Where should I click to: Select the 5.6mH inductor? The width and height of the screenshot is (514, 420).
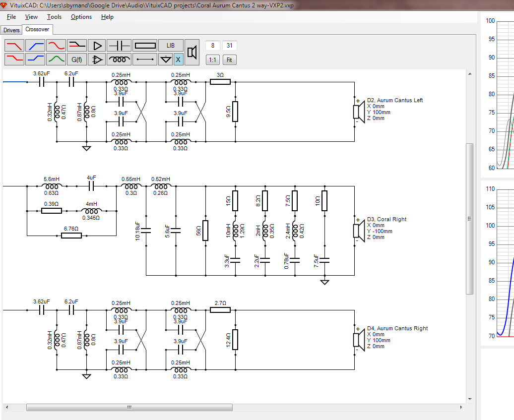pyautogui.click(x=52, y=186)
